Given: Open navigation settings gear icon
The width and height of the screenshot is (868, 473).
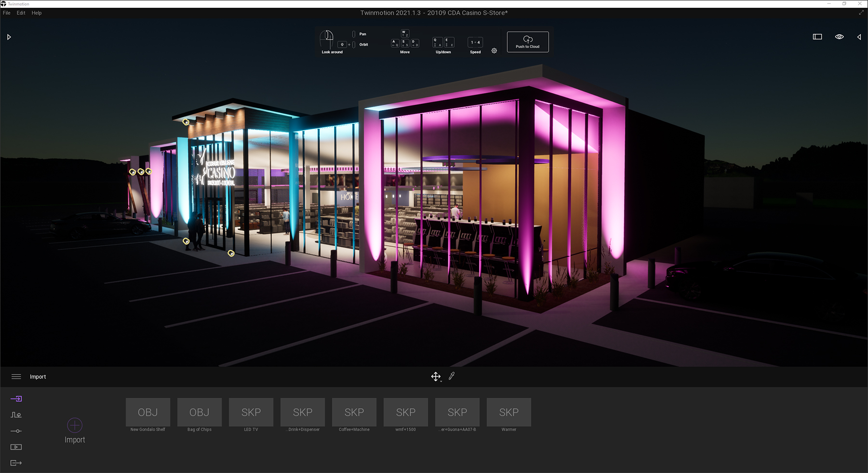Looking at the screenshot, I should point(494,51).
